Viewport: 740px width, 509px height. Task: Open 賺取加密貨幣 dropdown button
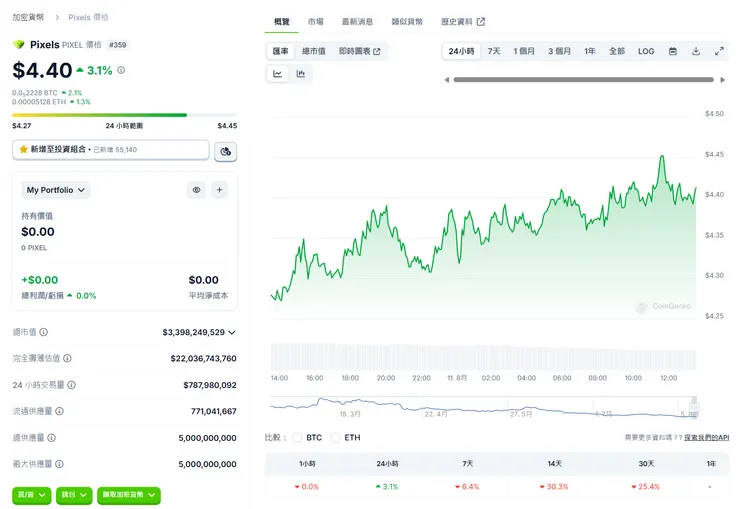(x=129, y=495)
